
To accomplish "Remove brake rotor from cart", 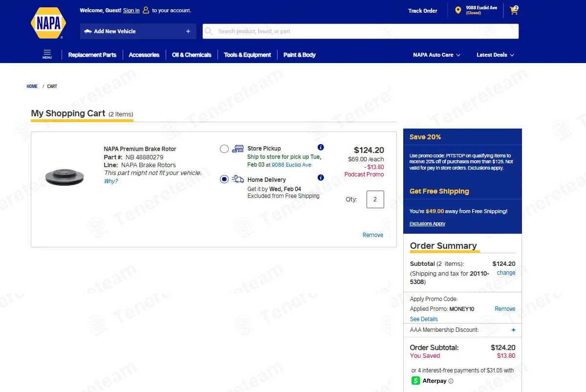I will tap(372, 235).
